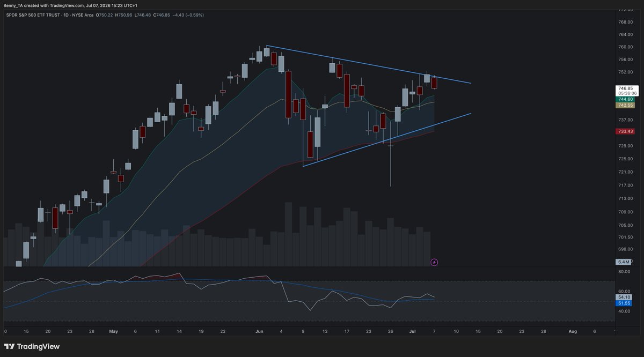Click the 721.00 price axis label
Screen dimensions: 644x357
coord(626,172)
